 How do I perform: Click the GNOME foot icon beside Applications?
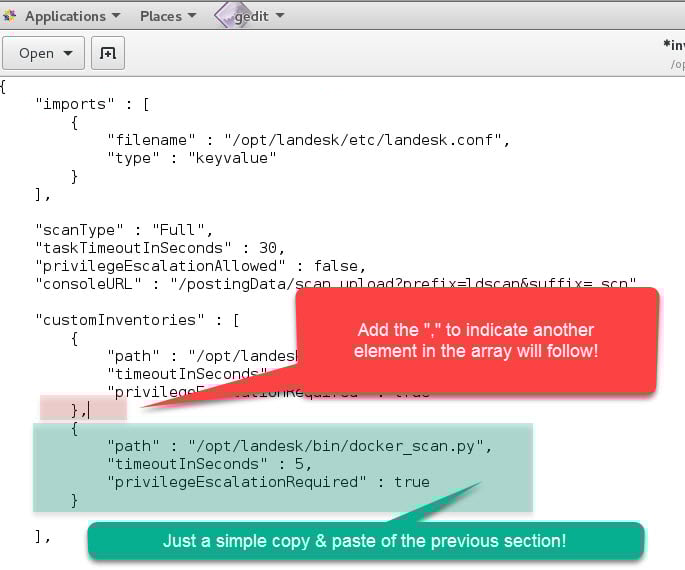10,16
